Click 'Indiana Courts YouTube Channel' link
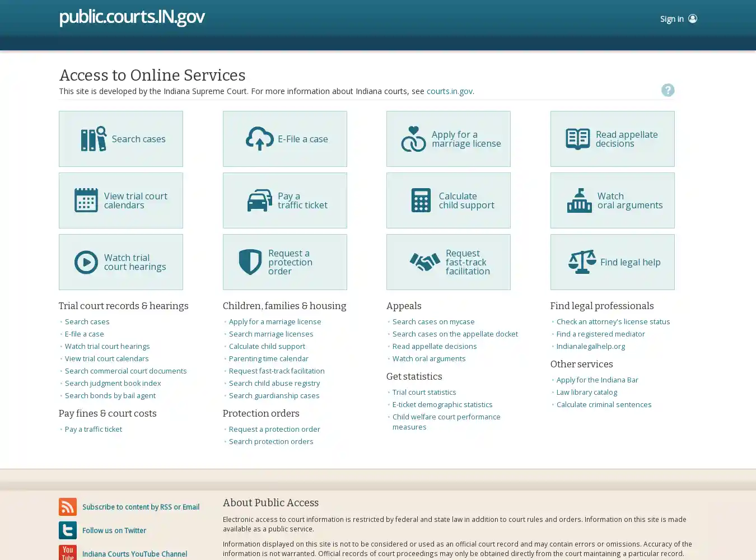756x560 pixels. [x=134, y=554]
